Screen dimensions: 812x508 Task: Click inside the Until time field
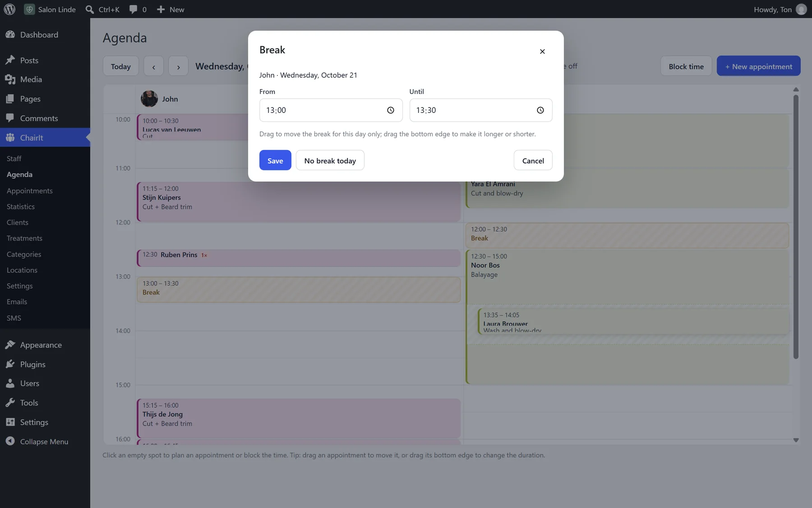click(x=481, y=110)
